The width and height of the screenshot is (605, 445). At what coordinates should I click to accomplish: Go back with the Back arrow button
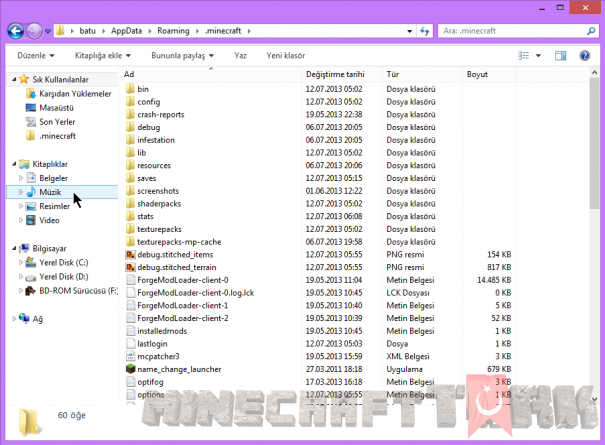click(x=16, y=31)
